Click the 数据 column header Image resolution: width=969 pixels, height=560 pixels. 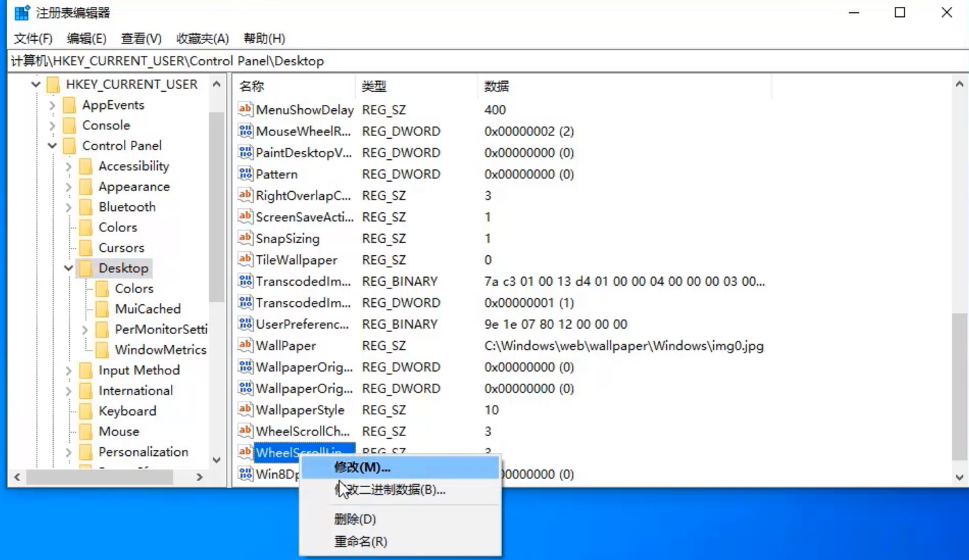(x=497, y=86)
